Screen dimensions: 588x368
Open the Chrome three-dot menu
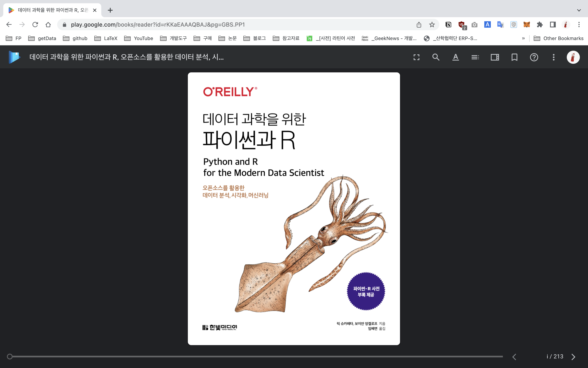click(x=579, y=25)
